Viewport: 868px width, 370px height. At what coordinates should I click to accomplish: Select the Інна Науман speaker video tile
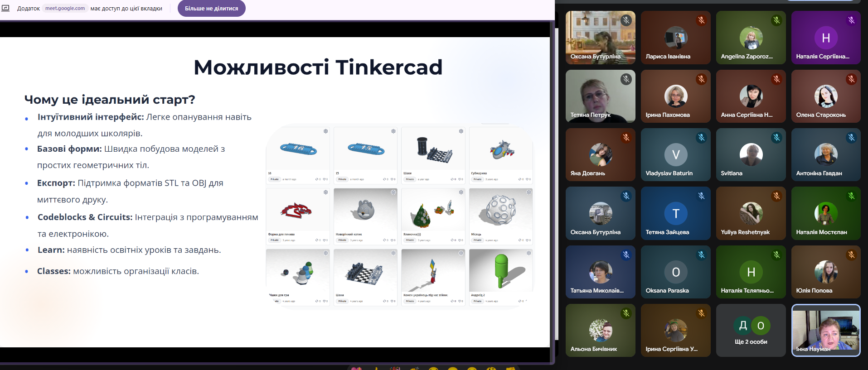826,330
